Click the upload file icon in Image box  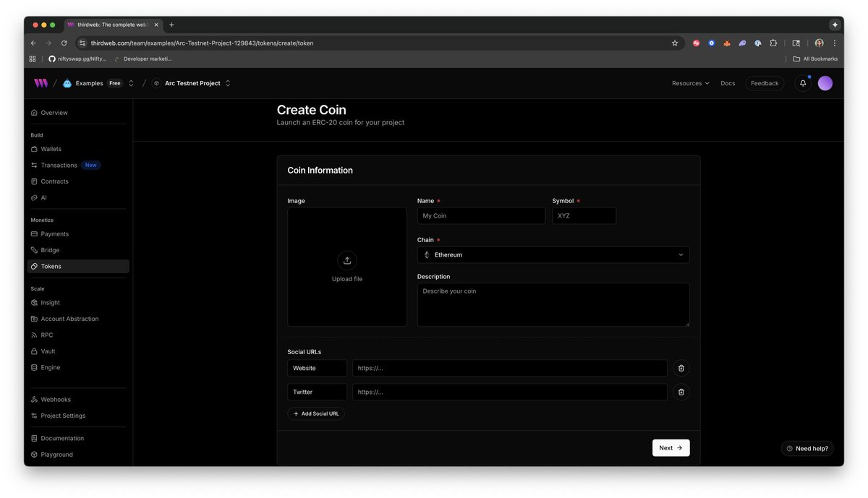(x=347, y=261)
